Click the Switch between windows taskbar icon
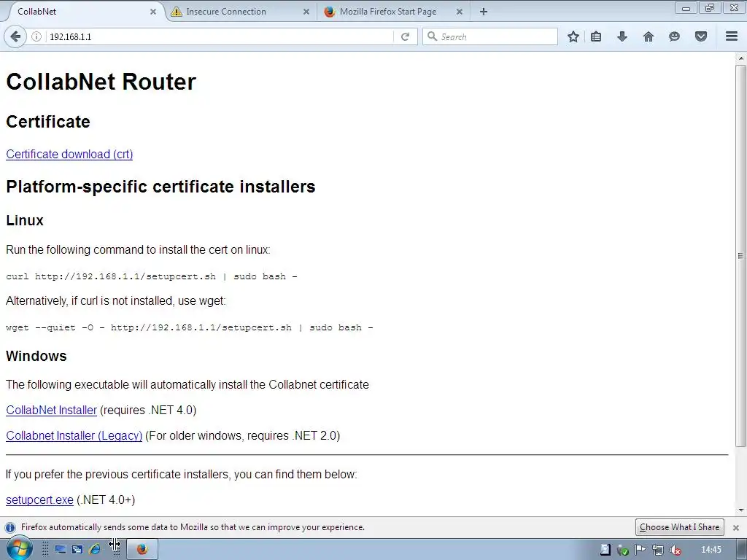Image resolution: width=747 pixels, height=560 pixels. tap(77, 550)
